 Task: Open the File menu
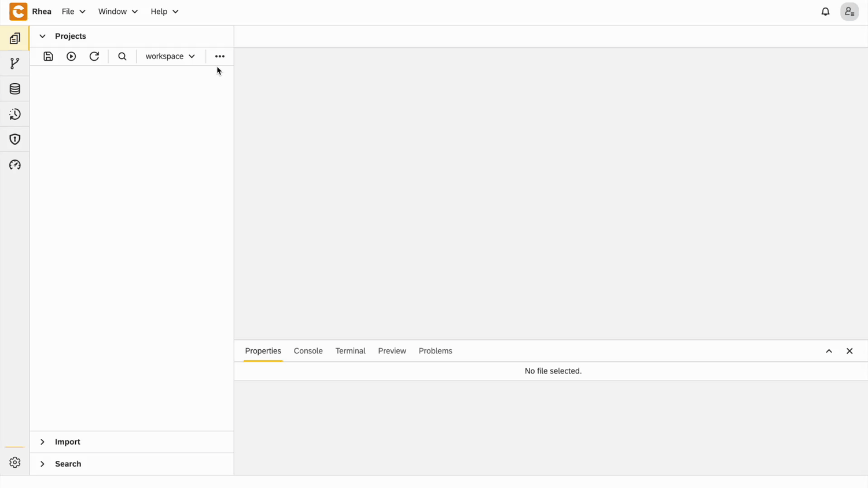pos(73,11)
